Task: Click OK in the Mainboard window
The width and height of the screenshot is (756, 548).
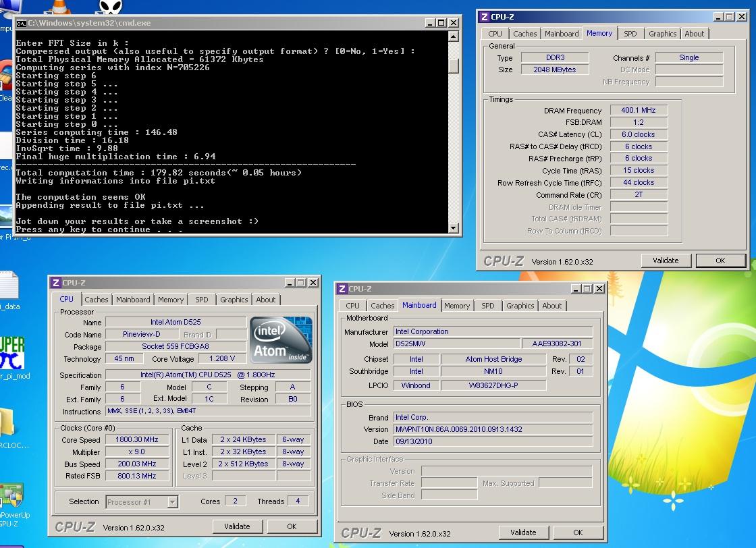Action: [578, 532]
